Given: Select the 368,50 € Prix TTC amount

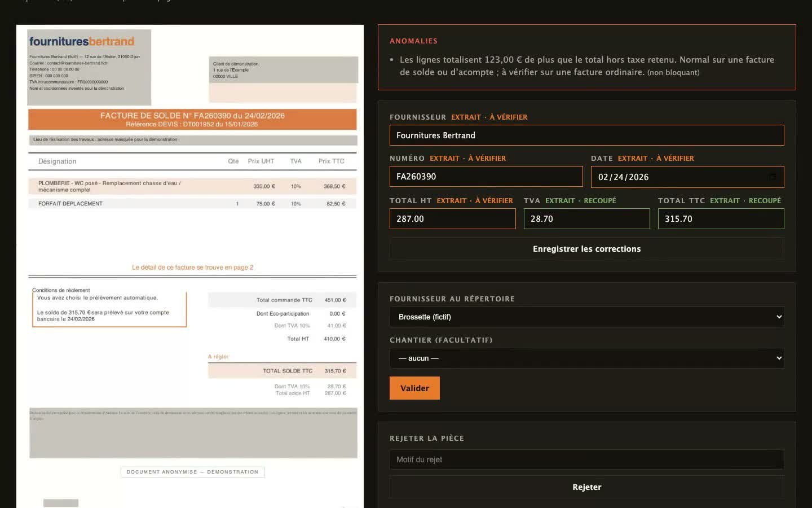Looking at the screenshot, I should coord(334,186).
